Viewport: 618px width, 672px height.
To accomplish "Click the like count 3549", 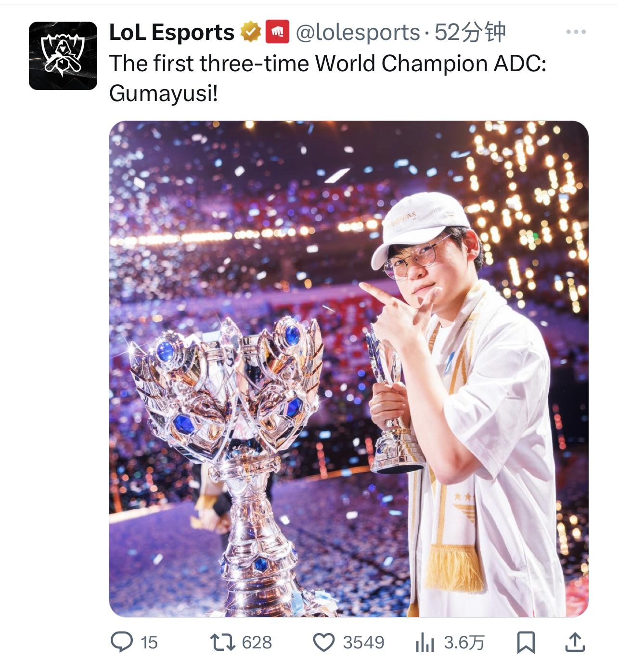I will [364, 643].
